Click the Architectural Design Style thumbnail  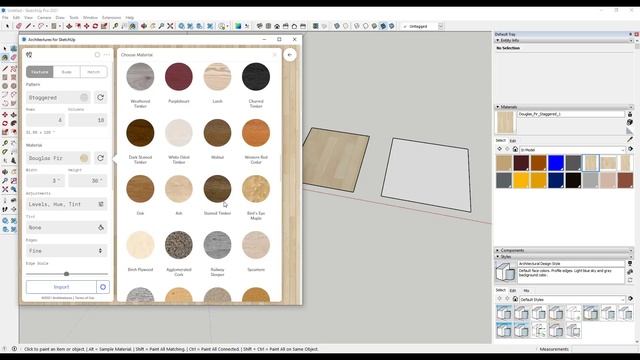pyautogui.click(x=505, y=272)
